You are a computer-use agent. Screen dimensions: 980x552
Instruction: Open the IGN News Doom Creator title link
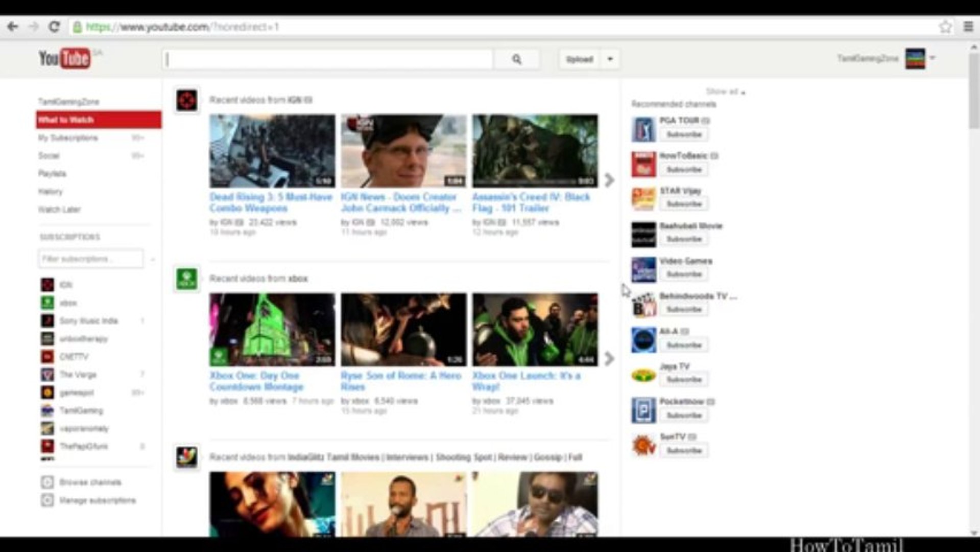pos(401,202)
